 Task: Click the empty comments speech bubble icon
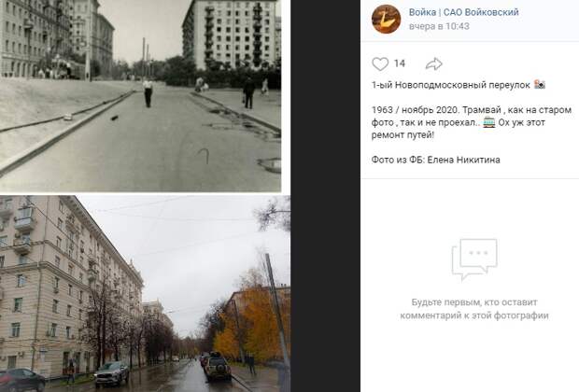click(x=474, y=259)
